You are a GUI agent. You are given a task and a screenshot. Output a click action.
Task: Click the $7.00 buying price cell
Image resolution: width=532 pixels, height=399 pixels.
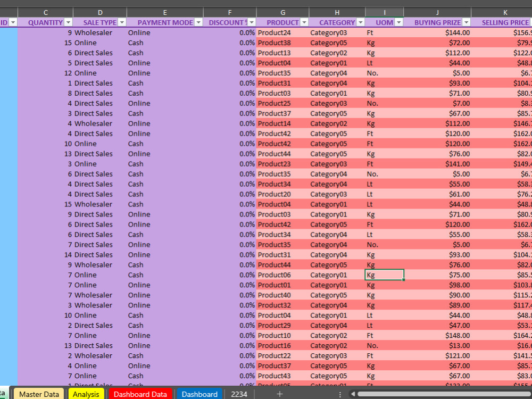tap(437, 103)
